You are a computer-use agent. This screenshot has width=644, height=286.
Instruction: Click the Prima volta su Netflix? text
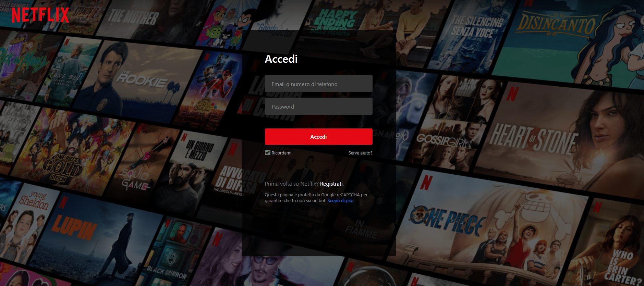tap(292, 184)
